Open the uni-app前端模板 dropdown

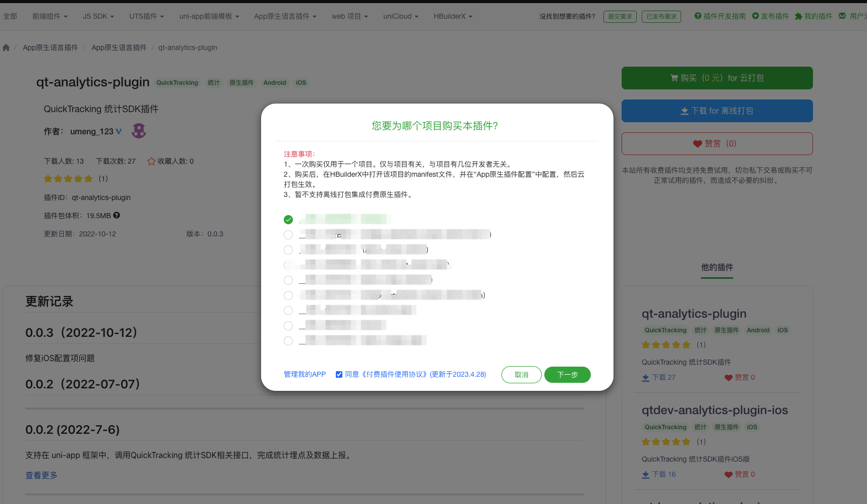(x=209, y=16)
